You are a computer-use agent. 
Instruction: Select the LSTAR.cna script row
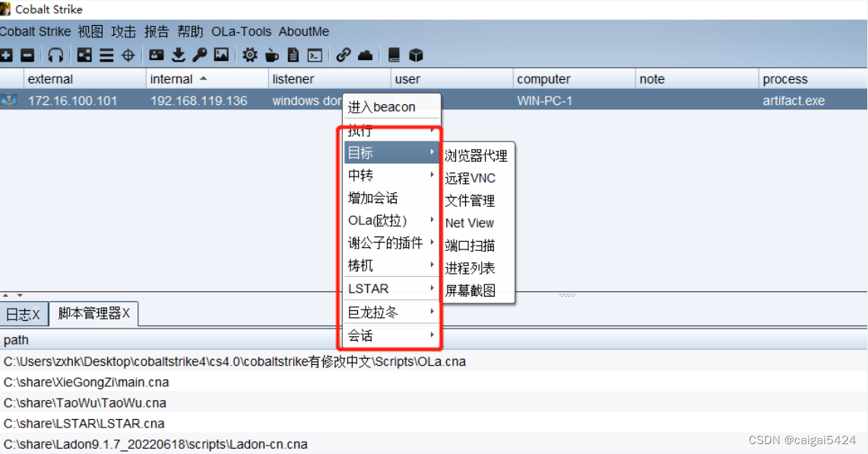[433, 424]
